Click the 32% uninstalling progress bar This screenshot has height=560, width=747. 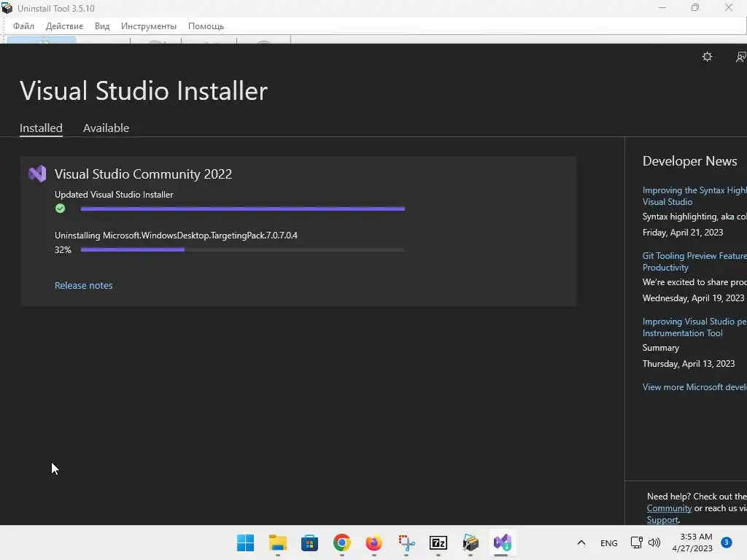(x=242, y=249)
